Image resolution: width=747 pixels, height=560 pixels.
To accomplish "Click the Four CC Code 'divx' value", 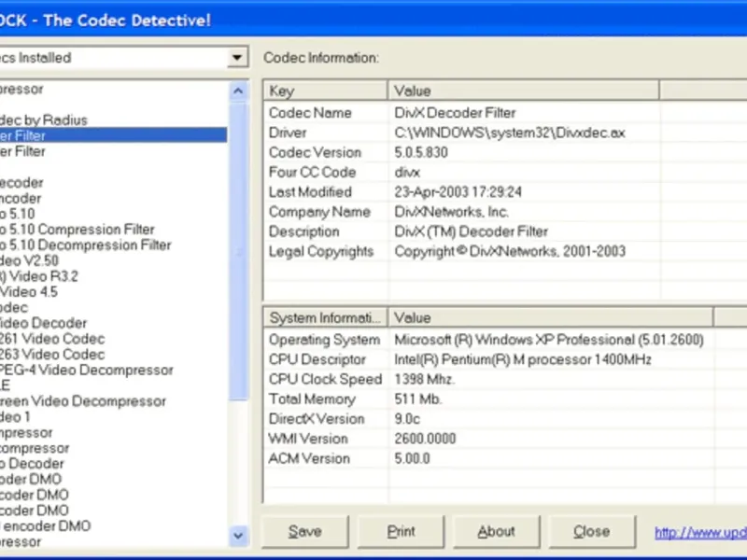I will [x=407, y=173].
